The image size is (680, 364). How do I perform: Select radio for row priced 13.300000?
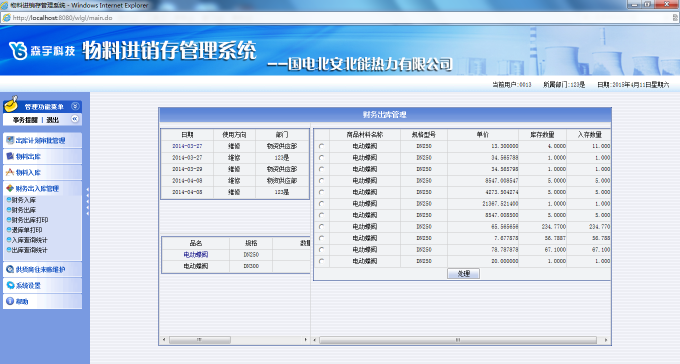[321, 146]
